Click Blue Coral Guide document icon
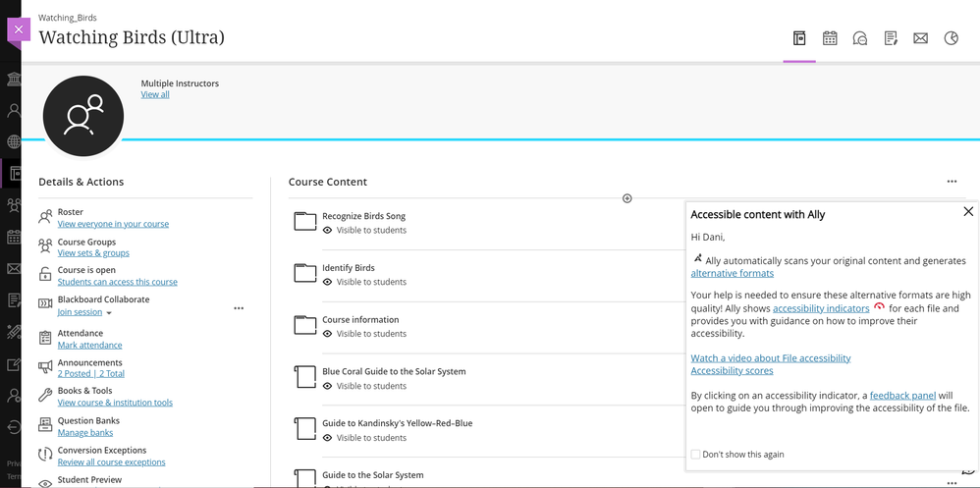This screenshot has height=488, width=980. pyautogui.click(x=305, y=377)
